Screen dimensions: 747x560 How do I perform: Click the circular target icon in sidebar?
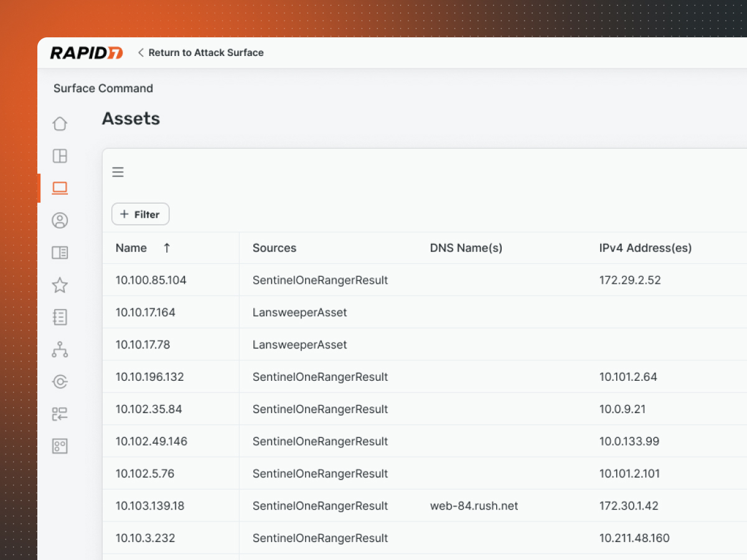click(x=60, y=382)
